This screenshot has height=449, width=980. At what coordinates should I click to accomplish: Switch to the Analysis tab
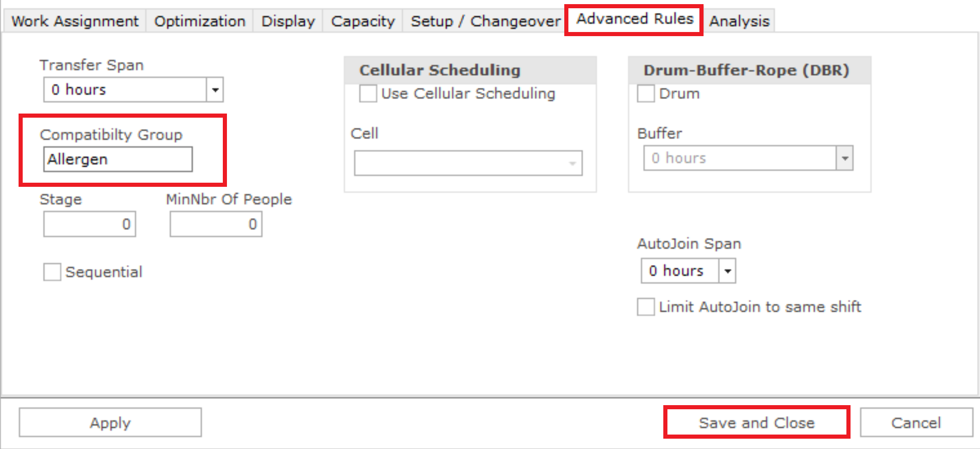point(739,21)
